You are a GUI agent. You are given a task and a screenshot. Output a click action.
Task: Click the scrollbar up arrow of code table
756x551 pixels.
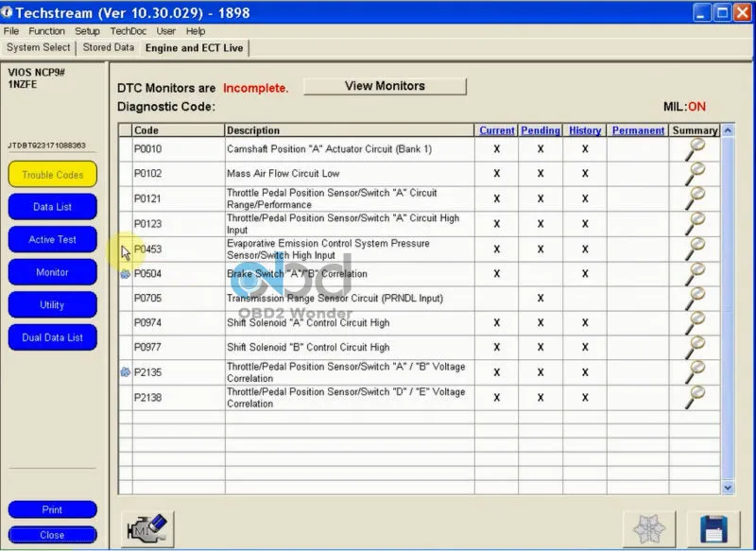point(728,130)
